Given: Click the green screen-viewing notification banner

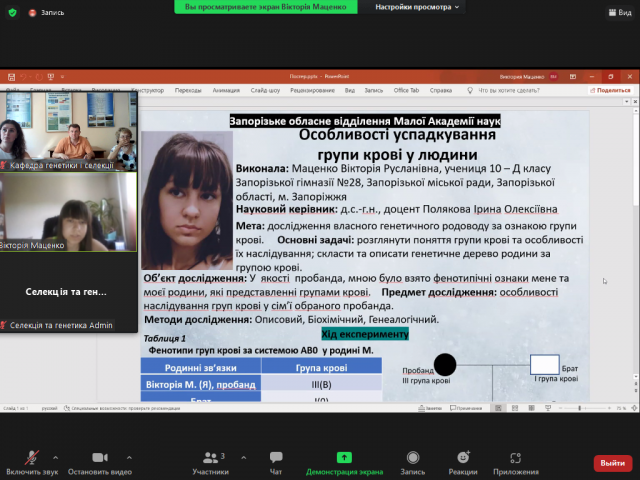Looking at the screenshot, I should click(272, 7).
